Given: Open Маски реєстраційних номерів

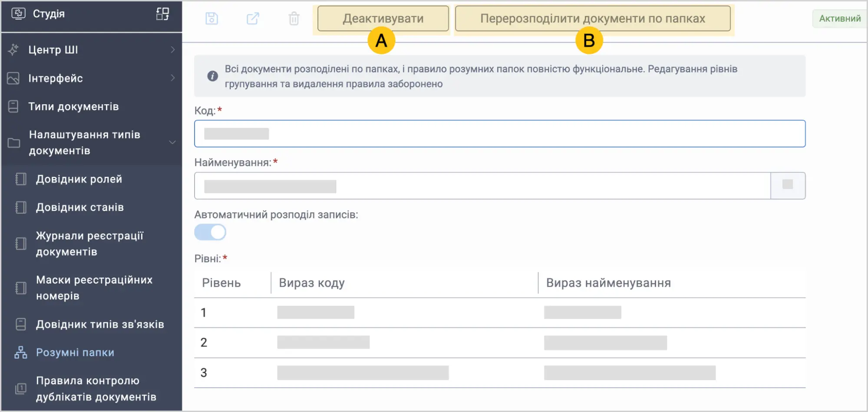Looking at the screenshot, I should pyautogui.click(x=92, y=288).
